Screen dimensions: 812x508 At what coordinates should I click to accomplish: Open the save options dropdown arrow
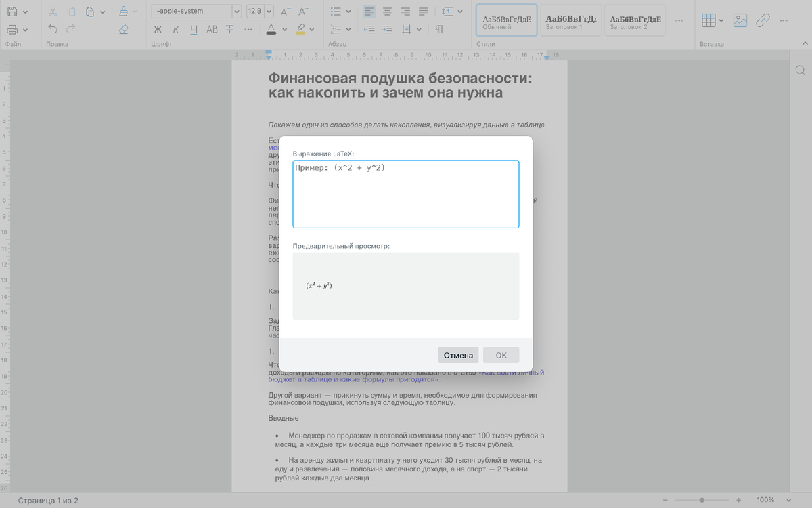pyautogui.click(x=26, y=12)
